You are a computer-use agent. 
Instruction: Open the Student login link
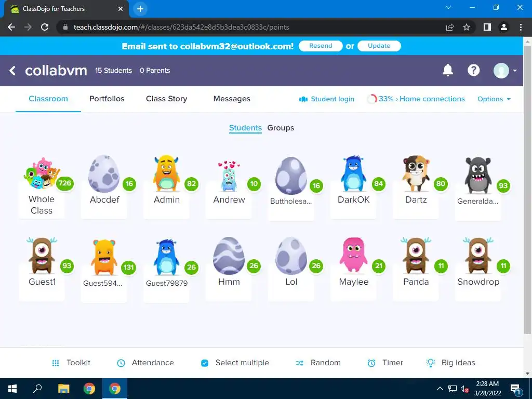pos(332,99)
